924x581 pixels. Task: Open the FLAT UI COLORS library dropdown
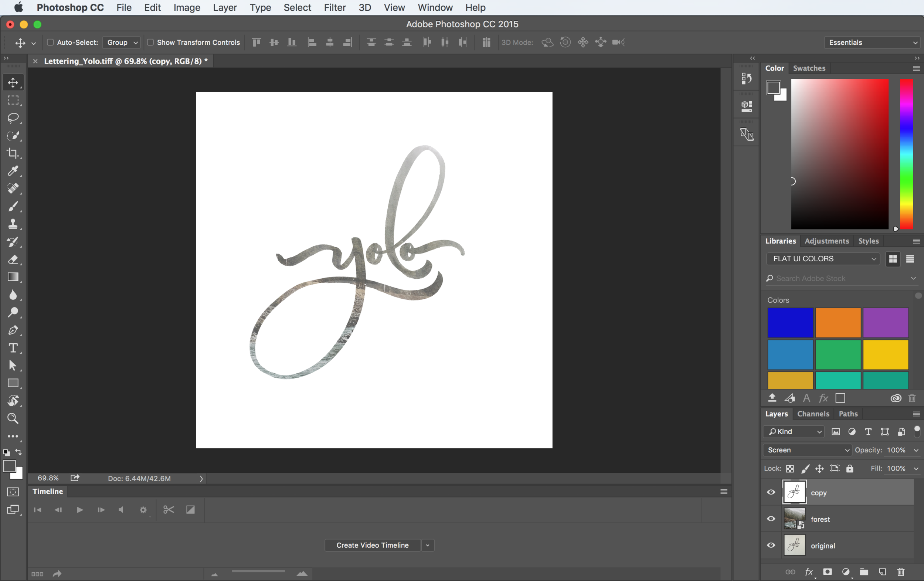823,259
